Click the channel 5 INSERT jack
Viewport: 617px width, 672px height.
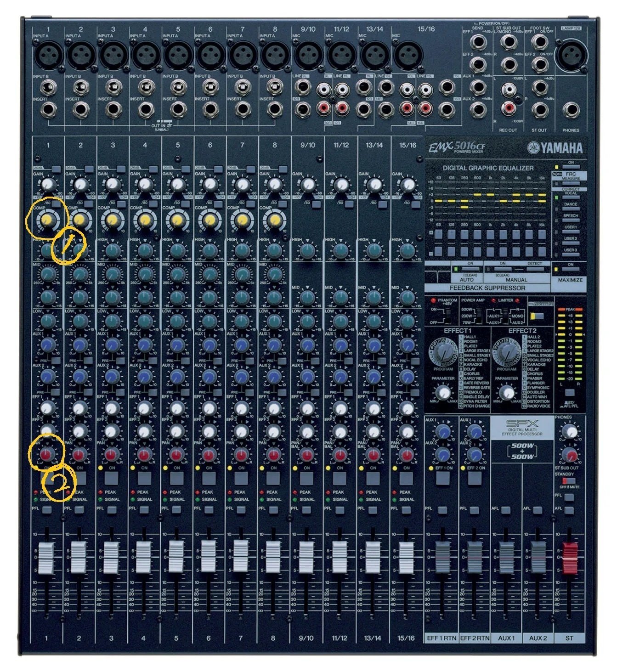[178, 109]
